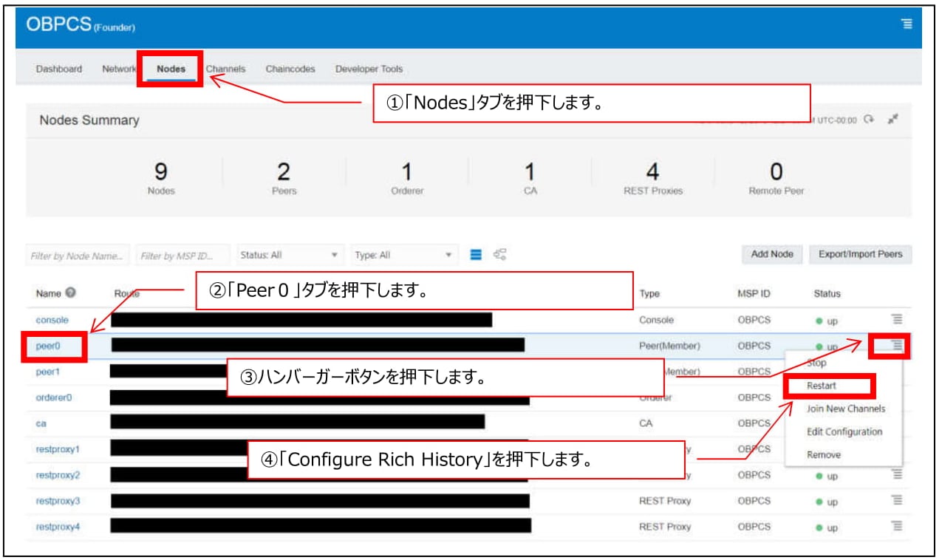Choose Restart from the peer0 menu
Image resolution: width=942 pixels, height=560 pixels.
821,386
